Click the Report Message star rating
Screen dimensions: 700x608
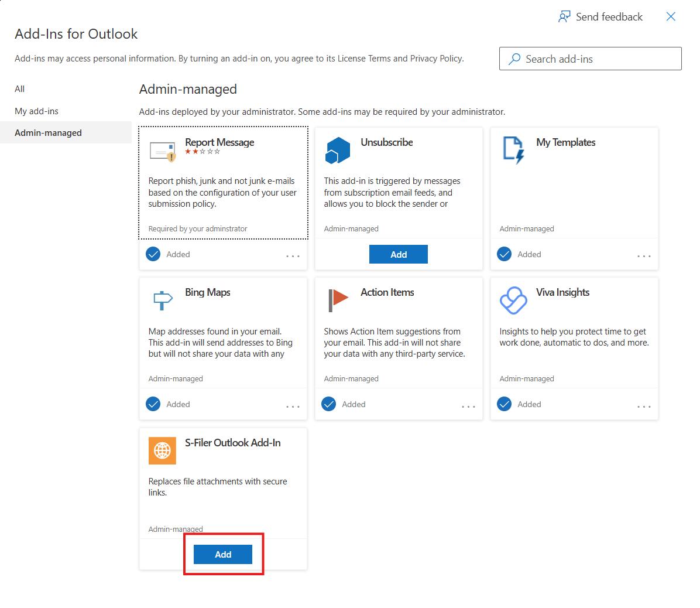(x=203, y=152)
